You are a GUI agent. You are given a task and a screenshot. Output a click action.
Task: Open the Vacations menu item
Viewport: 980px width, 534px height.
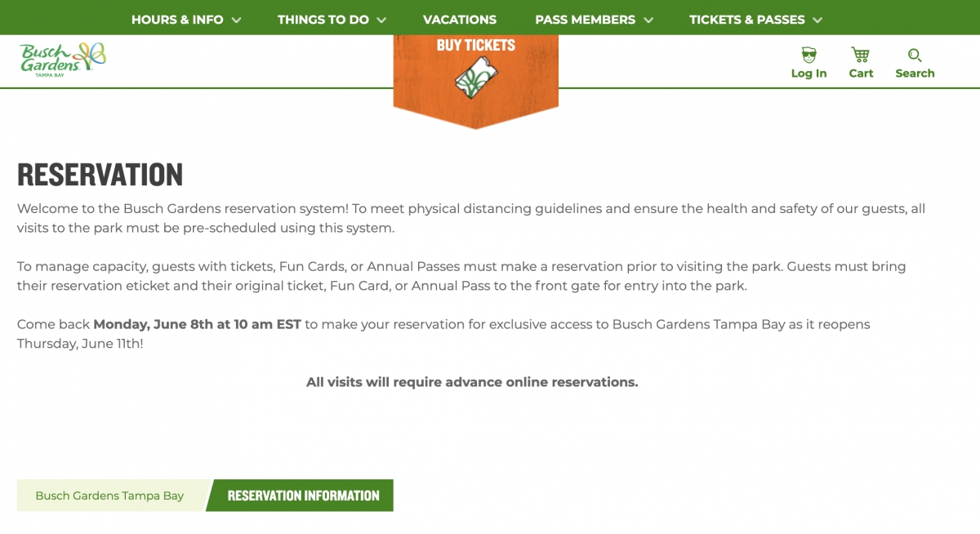460,20
